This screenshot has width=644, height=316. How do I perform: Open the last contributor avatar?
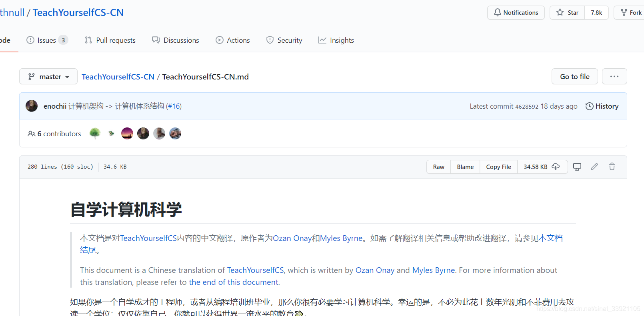click(x=175, y=133)
